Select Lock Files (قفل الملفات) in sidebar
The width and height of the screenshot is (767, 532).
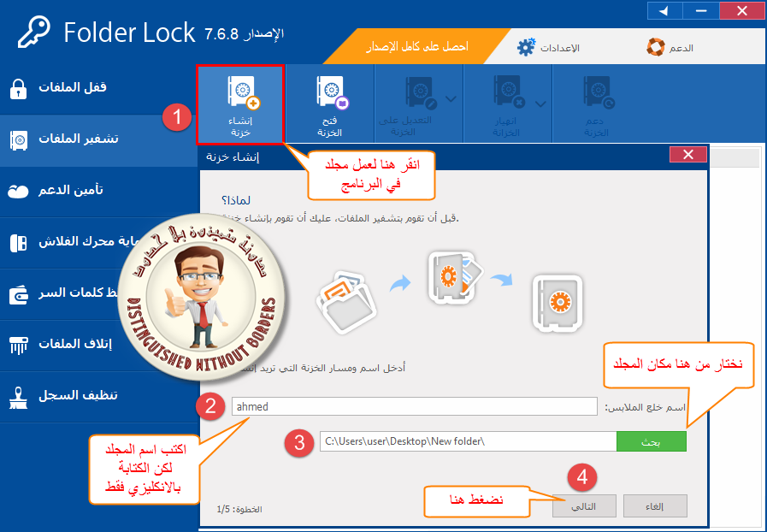(97, 88)
